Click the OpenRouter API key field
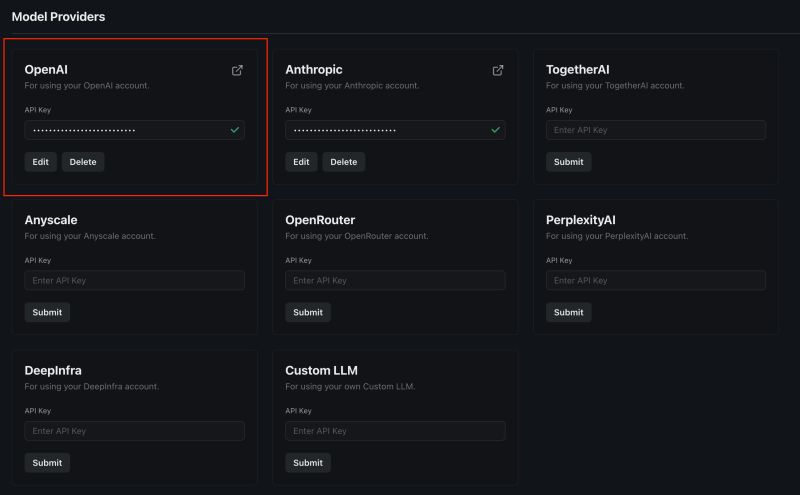This screenshot has width=800, height=495. click(x=395, y=281)
